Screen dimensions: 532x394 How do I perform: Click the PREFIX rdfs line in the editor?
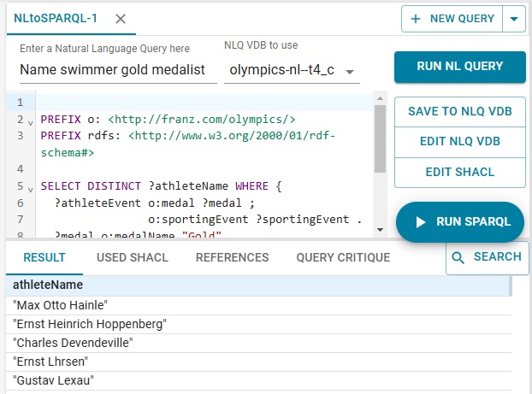(188, 144)
